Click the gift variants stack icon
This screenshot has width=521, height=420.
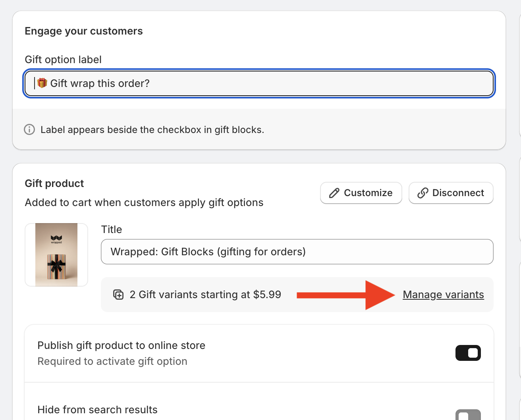pos(118,295)
